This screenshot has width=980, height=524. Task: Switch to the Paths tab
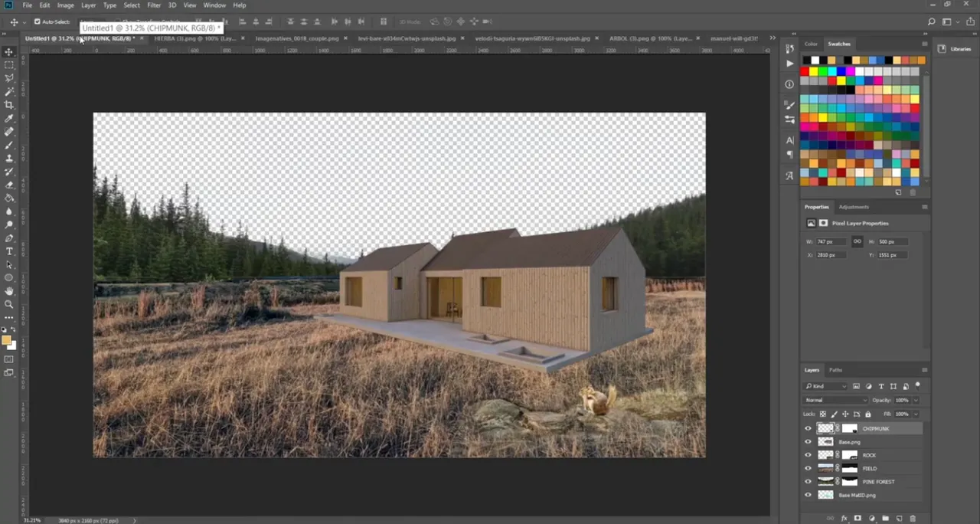click(x=835, y=370)
